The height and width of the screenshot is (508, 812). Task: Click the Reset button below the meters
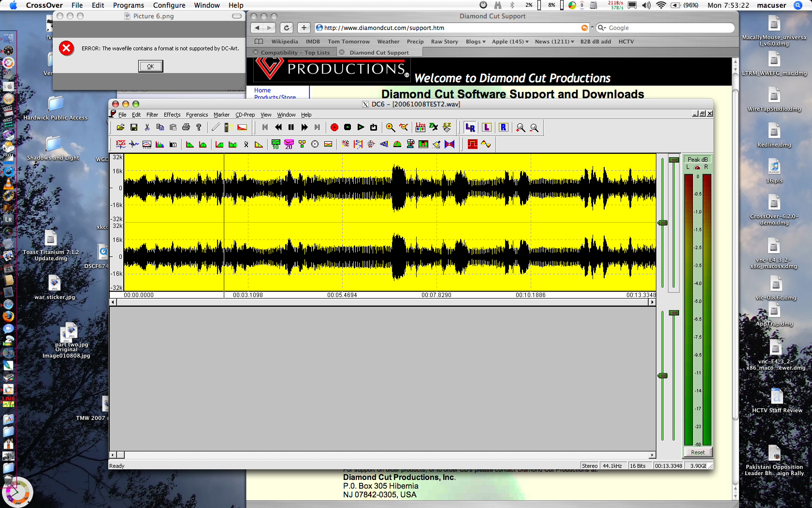pos(697,452)
